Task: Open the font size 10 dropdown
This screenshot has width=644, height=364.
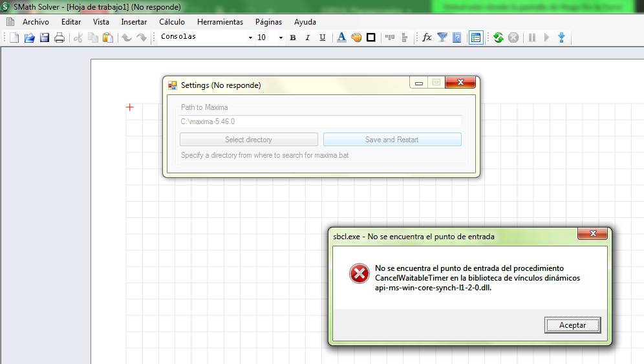Action: click(281, 37)
